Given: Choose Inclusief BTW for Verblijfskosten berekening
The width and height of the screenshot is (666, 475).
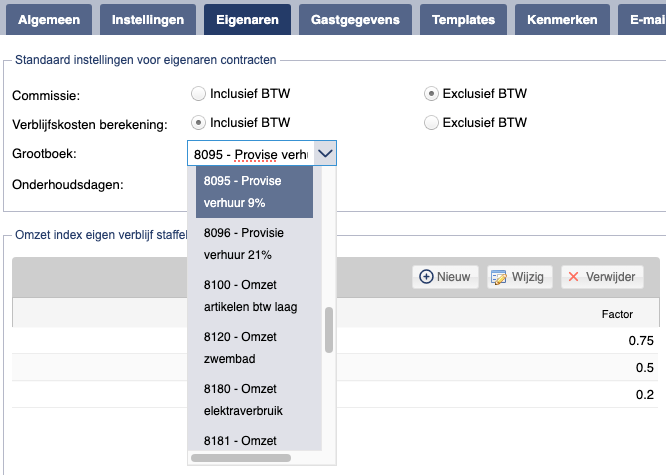Looking at the screenshot, I should 198,122.
